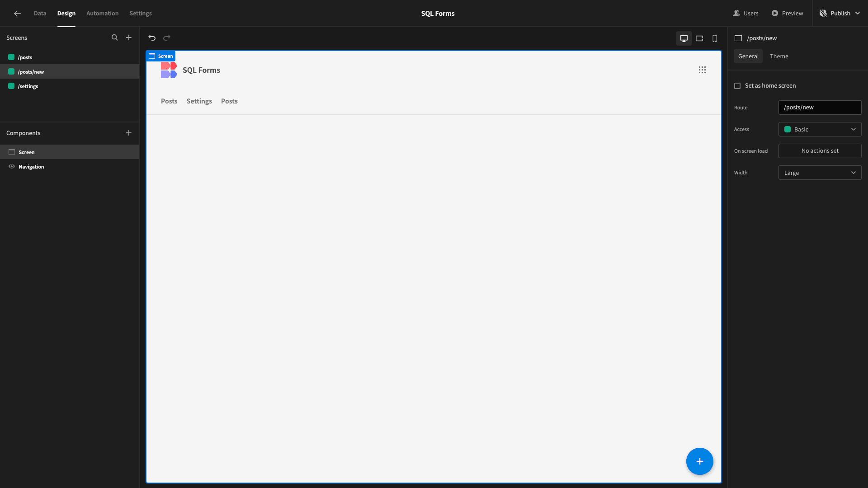Viewport: 868px width, 488px height.
Task: Select the General tab in right panel
Action: click(x=748, y=56)
